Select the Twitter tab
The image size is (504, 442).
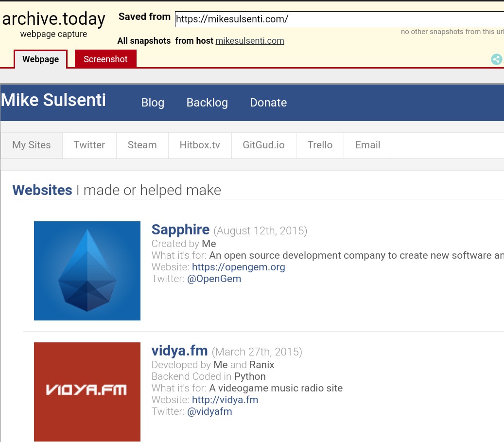[89, 145]
